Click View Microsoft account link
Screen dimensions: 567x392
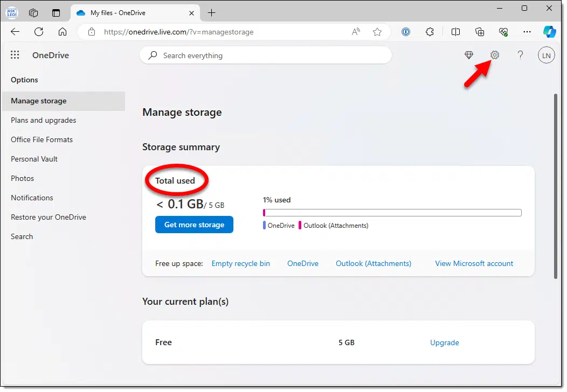(x=474, y=264)
